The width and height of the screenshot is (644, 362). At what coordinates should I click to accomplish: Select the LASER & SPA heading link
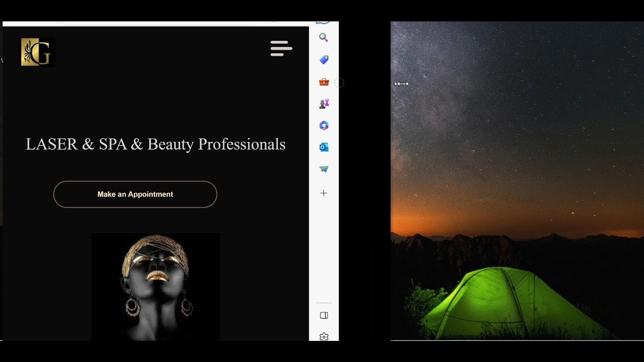(x=155, y=144)
